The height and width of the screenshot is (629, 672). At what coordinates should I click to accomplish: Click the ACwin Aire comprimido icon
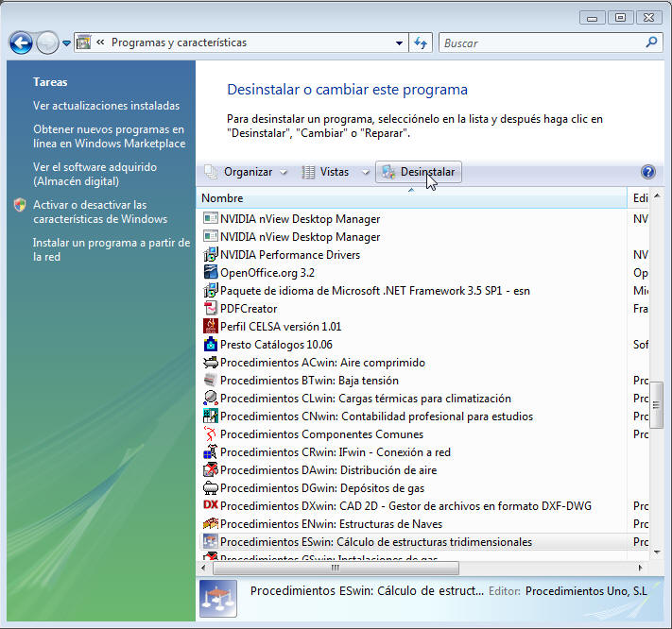[210, 363]
